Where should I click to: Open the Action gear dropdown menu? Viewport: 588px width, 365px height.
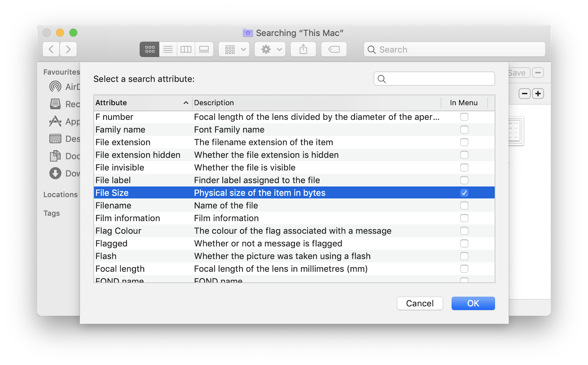(270, 50)
